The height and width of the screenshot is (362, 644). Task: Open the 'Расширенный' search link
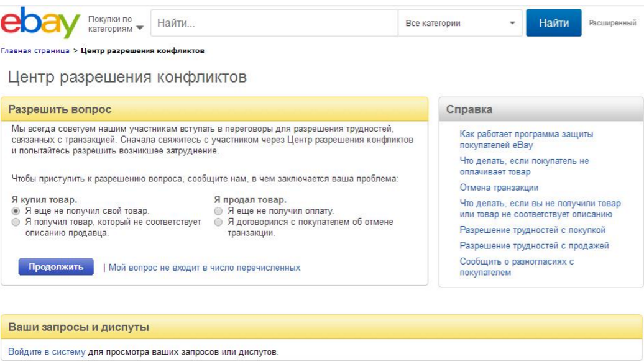[612, 23]
